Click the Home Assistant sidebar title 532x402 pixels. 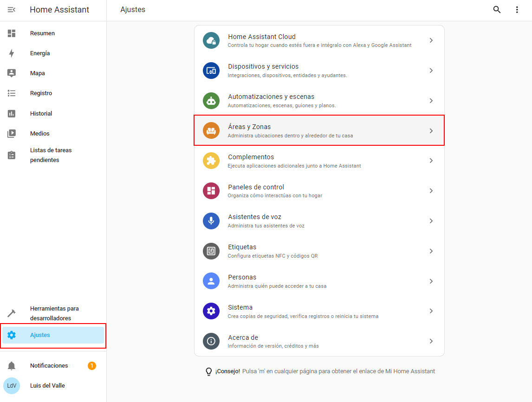(59, 9)
